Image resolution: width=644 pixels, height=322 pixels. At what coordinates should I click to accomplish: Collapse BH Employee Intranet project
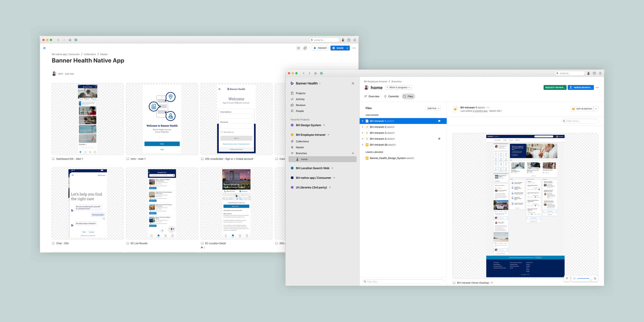click(x=328, y=135)
